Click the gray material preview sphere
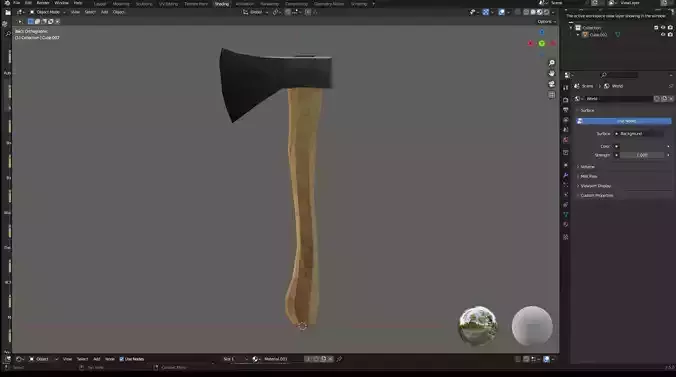 tap(532, 326)
